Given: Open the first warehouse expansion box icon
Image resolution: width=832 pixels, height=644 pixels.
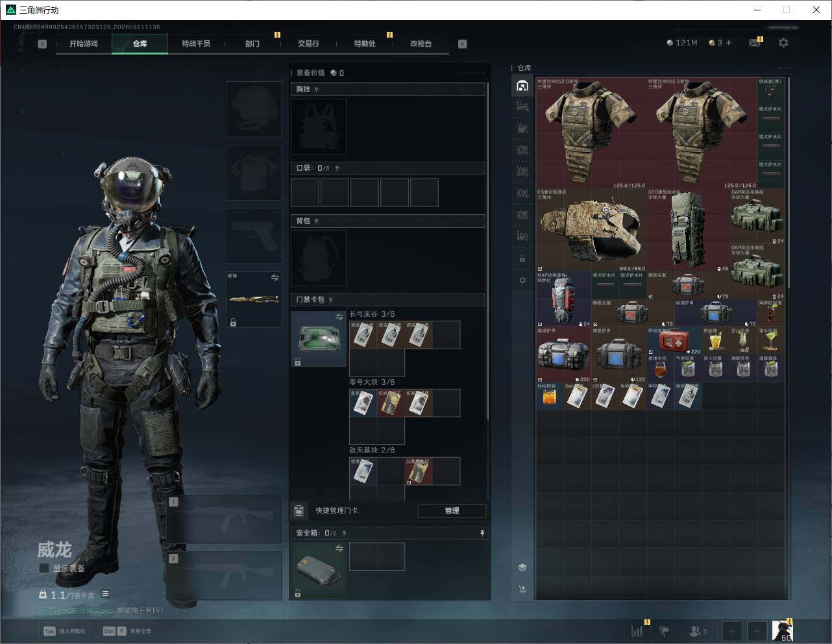Looking at the screenshot, I should point(522,107).
